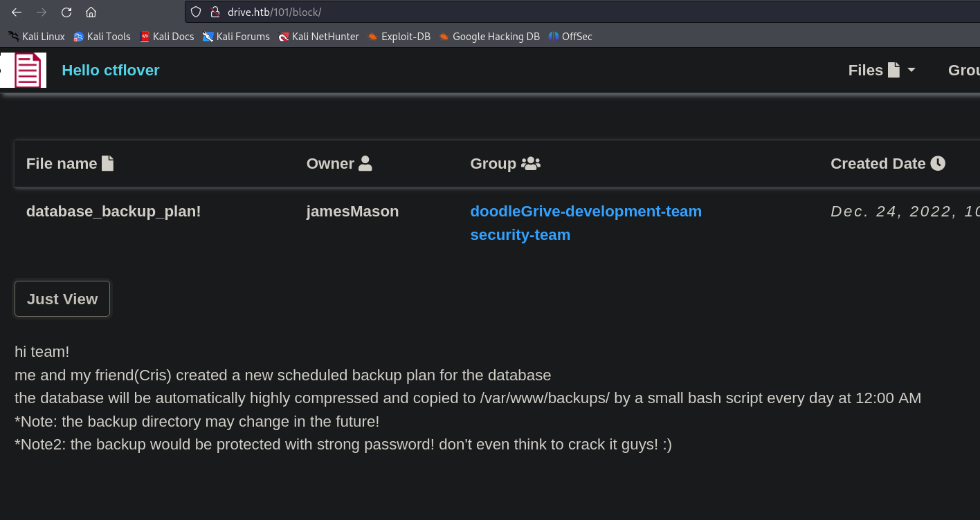Open the Kali Linux bookmark

coord(37,37)
